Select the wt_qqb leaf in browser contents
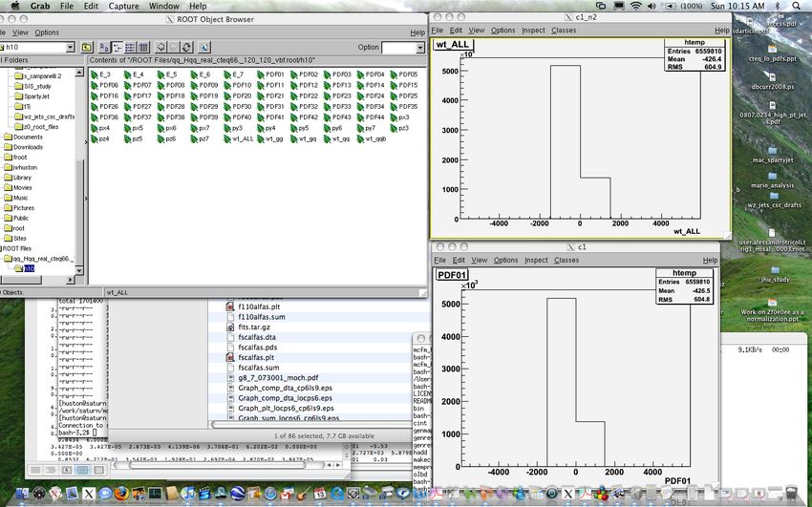812x507 pixels. coord(372,138)
